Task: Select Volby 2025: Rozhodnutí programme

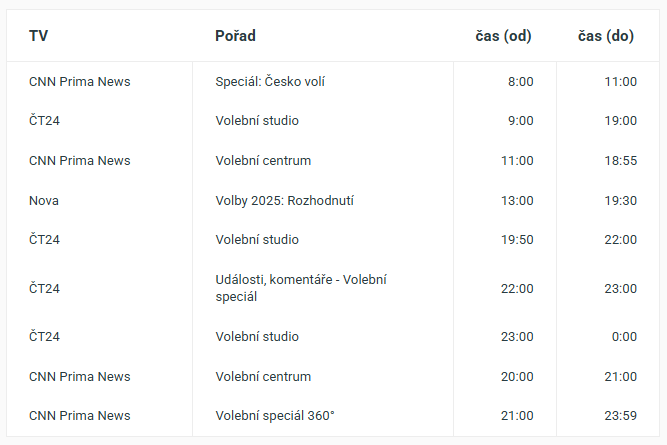Action: (285, 200)
